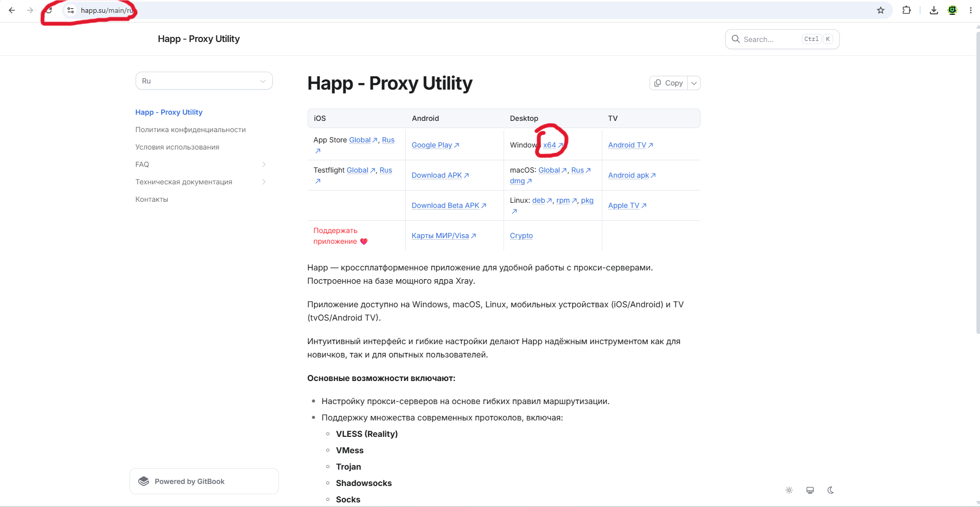Open Android apk TV link

tap(632, 175)
